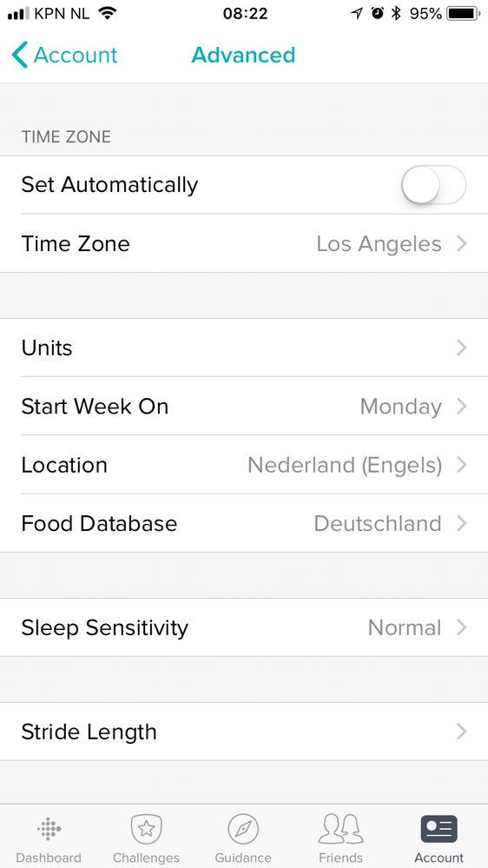Tap the Advanced page title

[x=243, y=55]
